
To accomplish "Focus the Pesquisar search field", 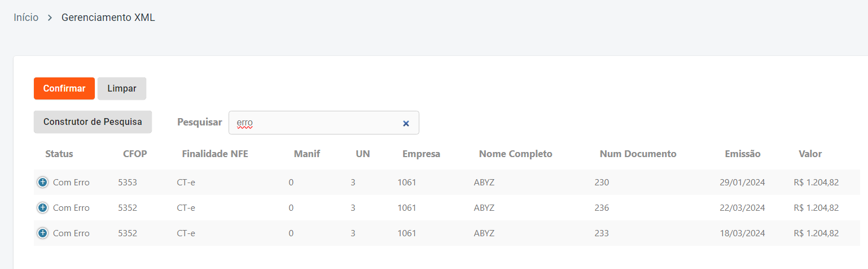I will [x=316, y=123].
